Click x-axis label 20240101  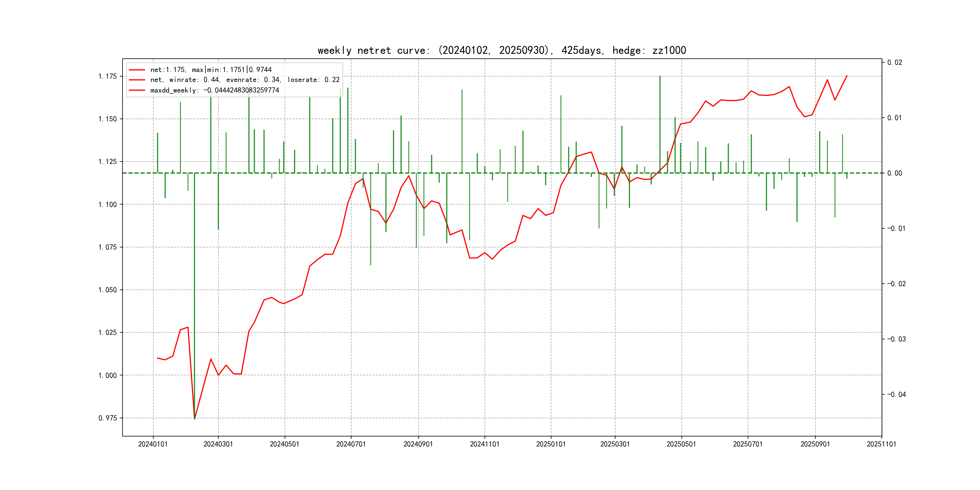click(x=153, y=444)
